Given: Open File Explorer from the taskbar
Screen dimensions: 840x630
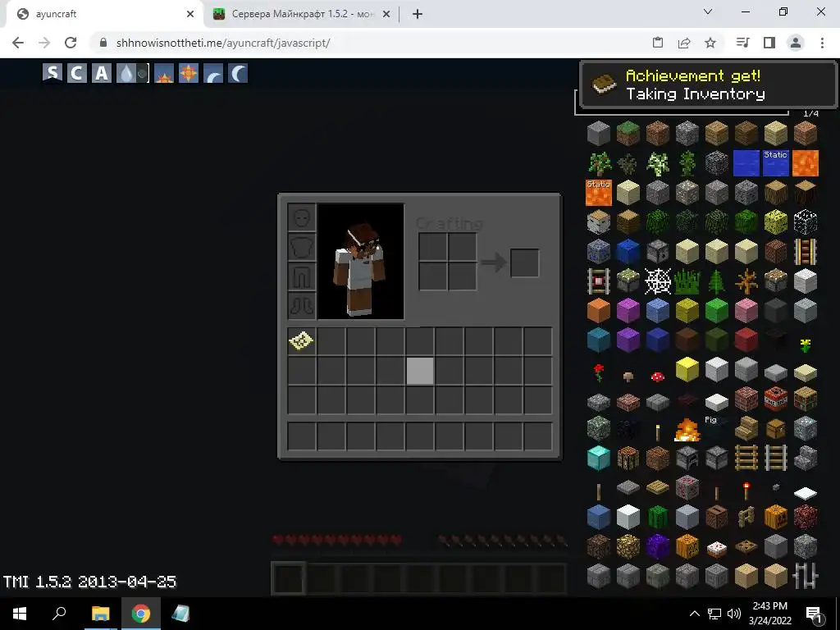Looking at the screenshot, I should coord(100,613).
